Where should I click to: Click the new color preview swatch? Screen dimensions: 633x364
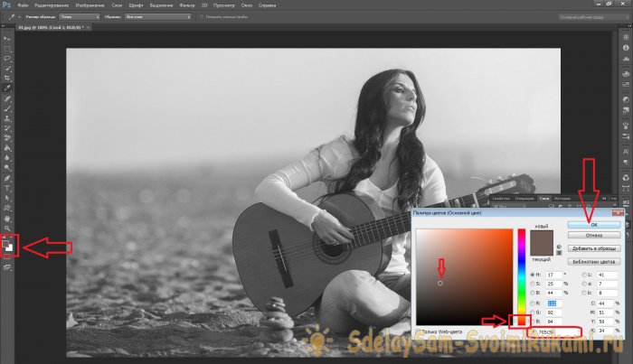[x=542, y=237]
